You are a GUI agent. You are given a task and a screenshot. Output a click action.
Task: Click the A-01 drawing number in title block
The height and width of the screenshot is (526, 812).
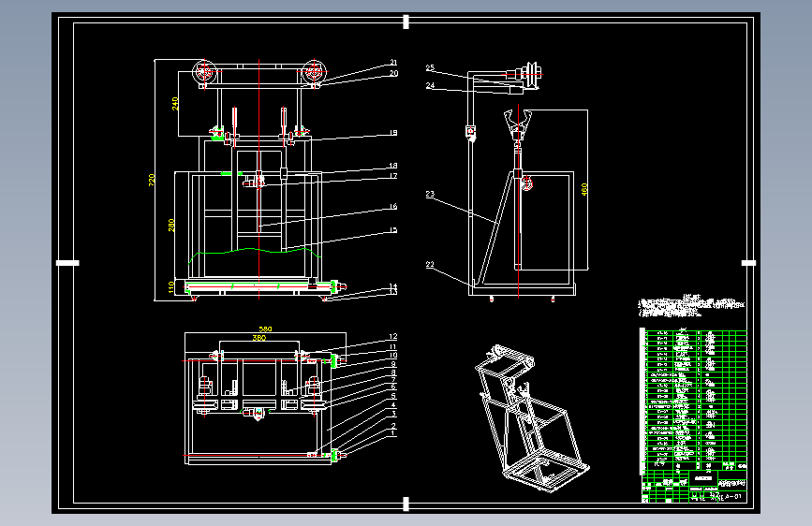pyautogui.click(x=732, y=496)
